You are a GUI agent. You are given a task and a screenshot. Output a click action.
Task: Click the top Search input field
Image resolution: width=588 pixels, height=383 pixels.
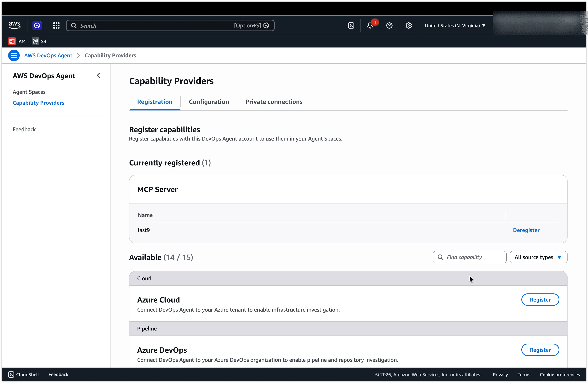click(x=170, y=25)
